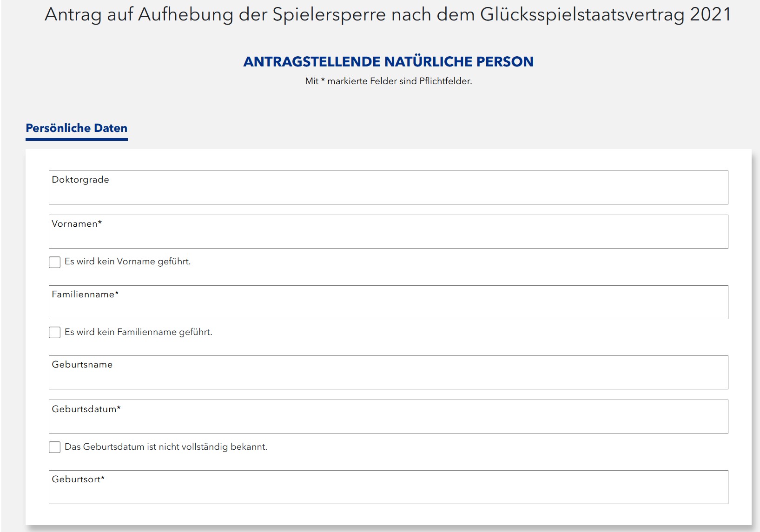Click 'Das Geburtsdatum ist nicht vollständig bekannt.' text

pos(166,447)
